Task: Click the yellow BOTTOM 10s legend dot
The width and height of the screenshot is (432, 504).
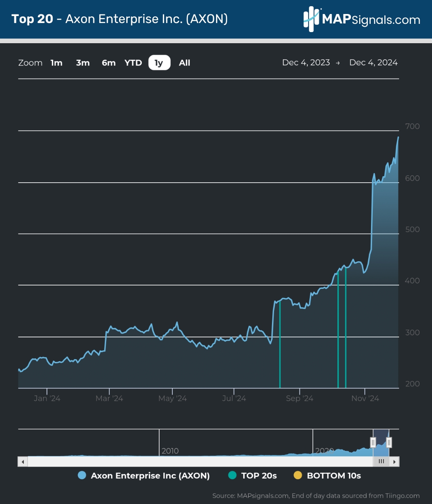Action: (298, 476)
